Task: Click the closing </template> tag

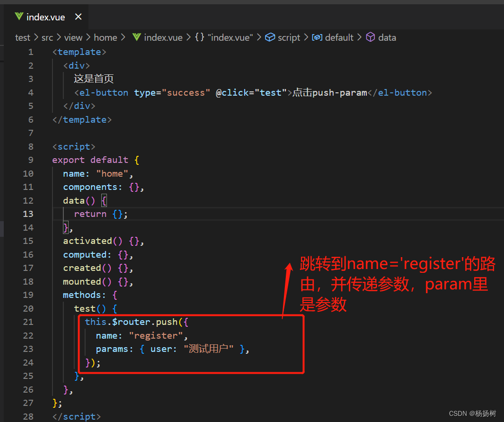Action: (82, 120)
